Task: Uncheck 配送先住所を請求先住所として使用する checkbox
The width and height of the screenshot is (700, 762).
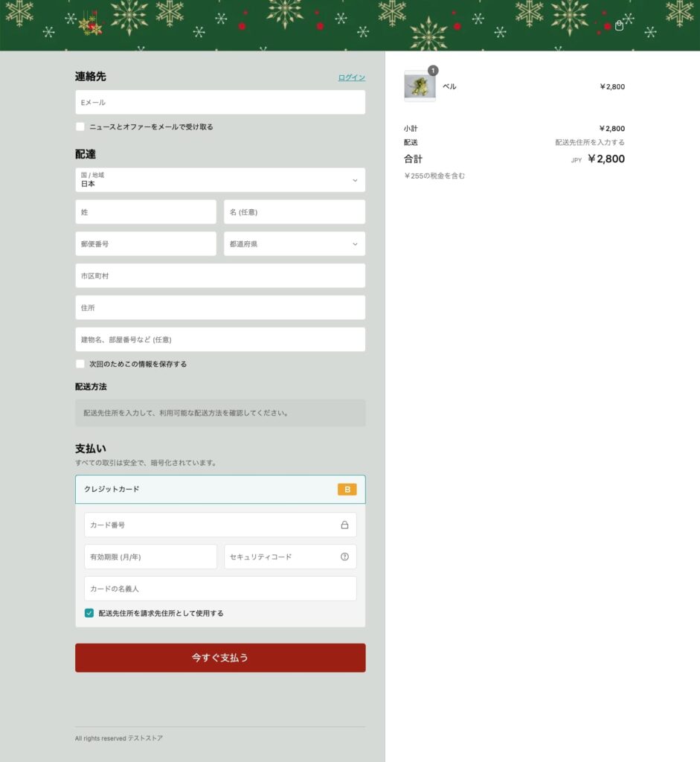Action: (89, 613)
